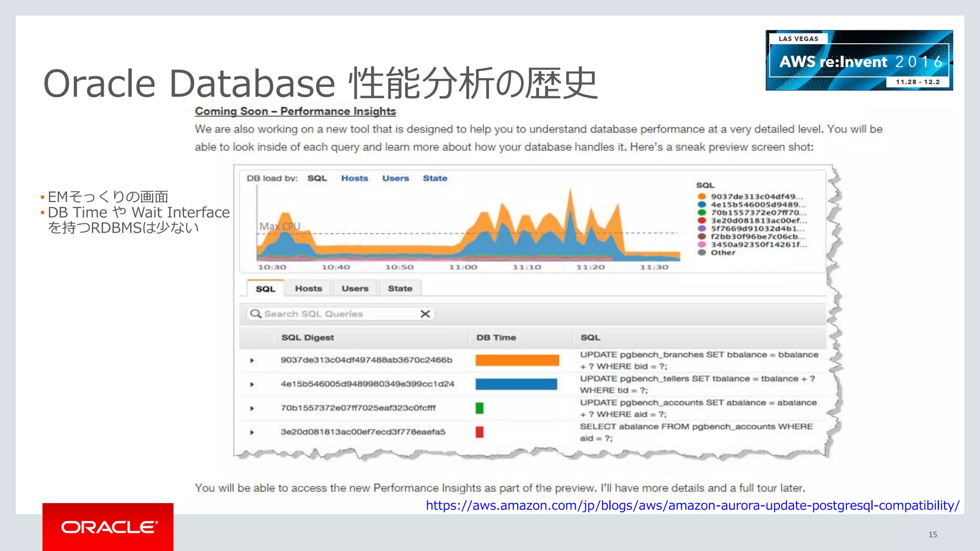The image size is (980, 551).
Task: Click into Search SQL Queries field
Action: [x=340, y=314]
